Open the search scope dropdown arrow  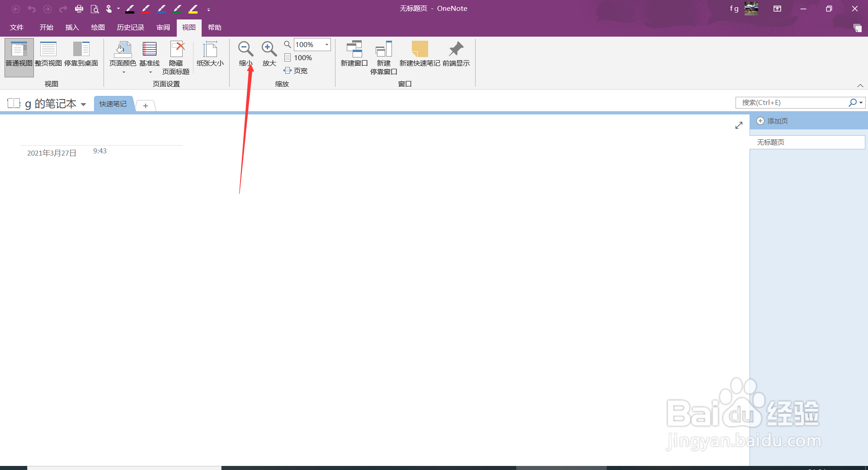[861, 103]
